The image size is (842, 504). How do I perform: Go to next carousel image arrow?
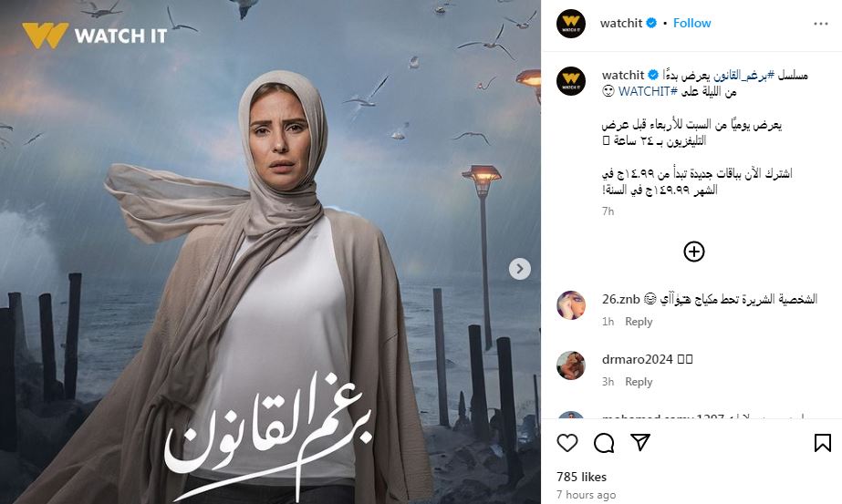pyautogui.click(x=519, y=269)
